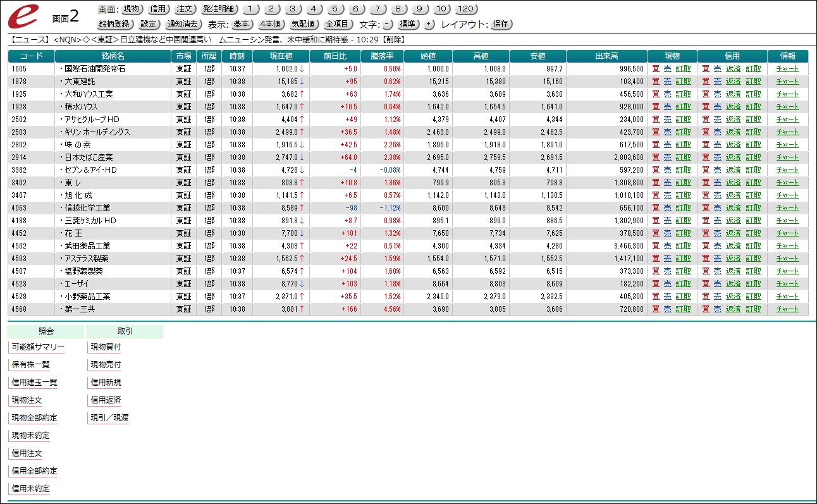The image size is (817, 504).
Task: Open the 信用 screen button
Action: coord(158,9)
